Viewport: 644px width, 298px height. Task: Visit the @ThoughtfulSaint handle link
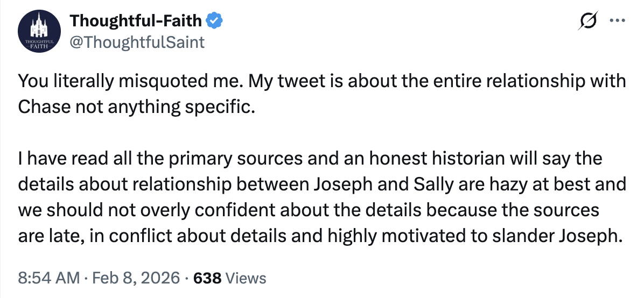(137, 41)
